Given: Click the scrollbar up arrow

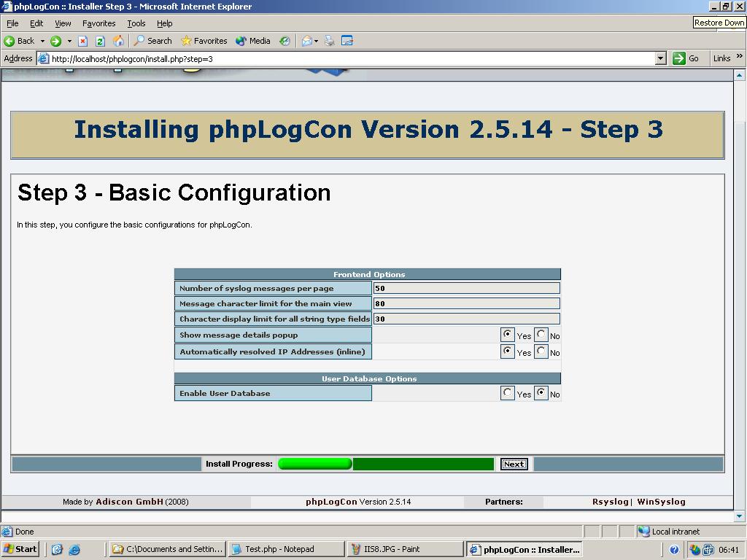Looking at the screenshot, I should tap(739, 75).
